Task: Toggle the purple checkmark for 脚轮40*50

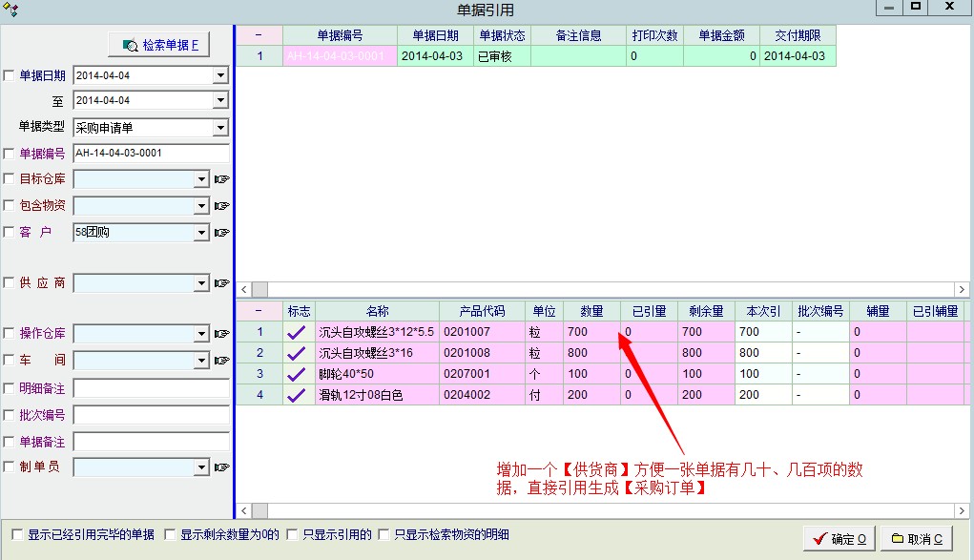Action: pyautogui.click(x=298, y=374)
